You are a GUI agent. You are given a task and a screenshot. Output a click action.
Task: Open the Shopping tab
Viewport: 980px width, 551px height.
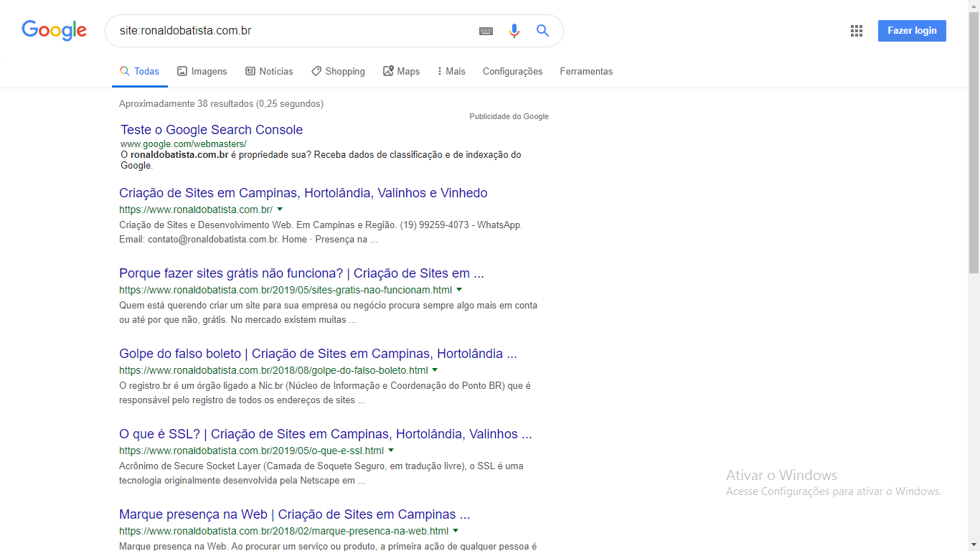point(338,72)
